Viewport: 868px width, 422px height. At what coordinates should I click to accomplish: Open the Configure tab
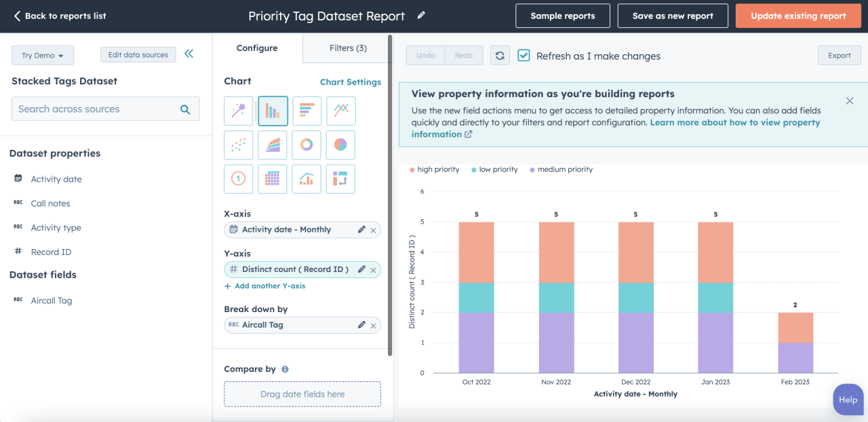point(257,48)
